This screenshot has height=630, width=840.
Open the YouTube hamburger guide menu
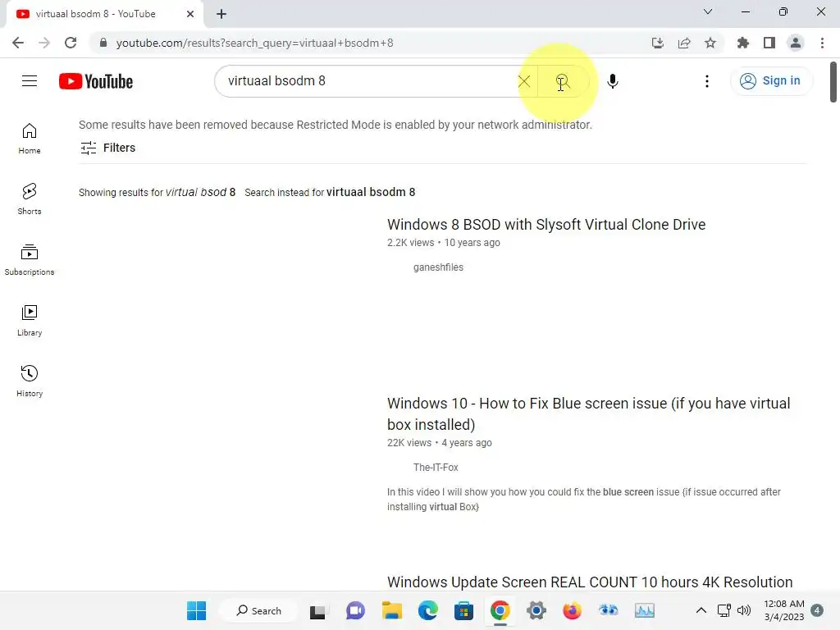[x=30, y=81]
